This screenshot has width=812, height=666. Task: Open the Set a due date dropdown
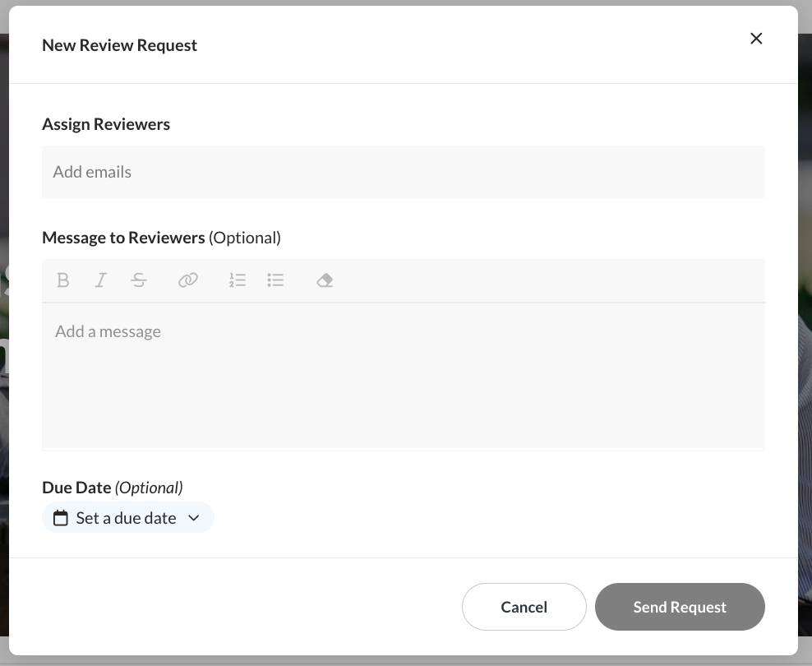[127, 518]
